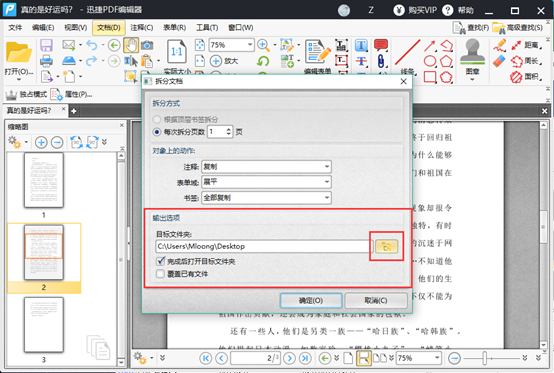Browse for destination folder with yellow folder button
The height and width of the screenshot is (373, 554).
pyautogui.click(x=387, y=246)
